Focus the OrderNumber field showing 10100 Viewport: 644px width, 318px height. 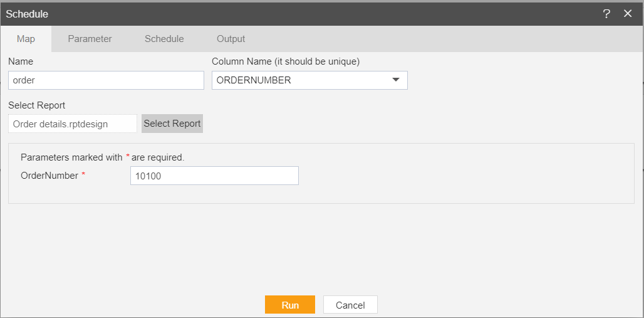tap(214, 176)
